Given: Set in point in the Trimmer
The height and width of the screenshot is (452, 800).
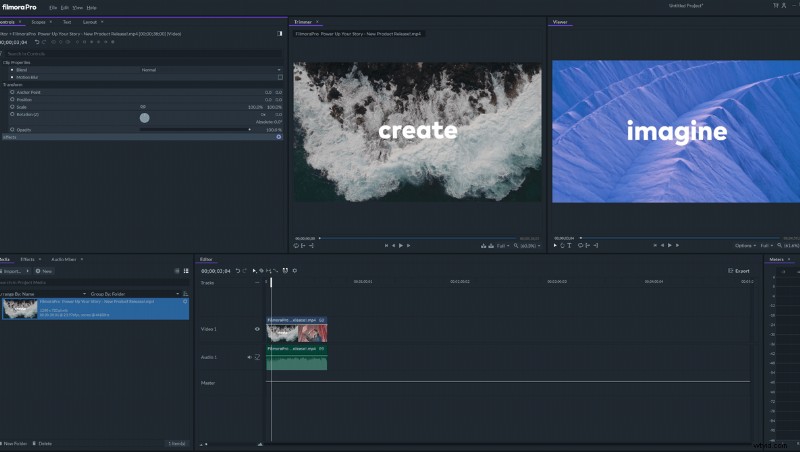Looking at the screenshot, I should tap(303, 245).
